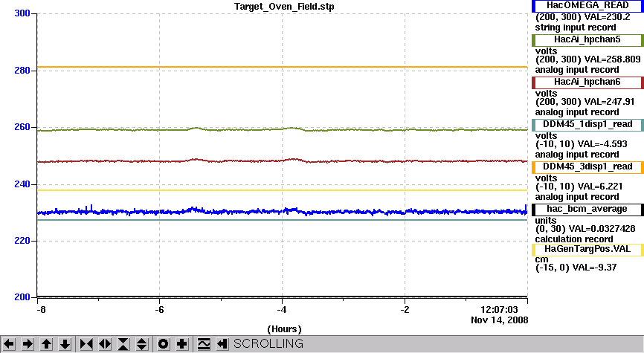This screenshot has width=644, height=353.
Task: Click the 300 y-axis tick label
Action: (x=22, y=13)
